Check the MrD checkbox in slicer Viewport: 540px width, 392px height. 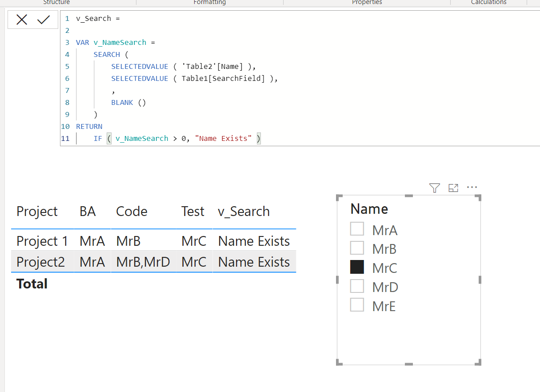click(x=357, y=286)
